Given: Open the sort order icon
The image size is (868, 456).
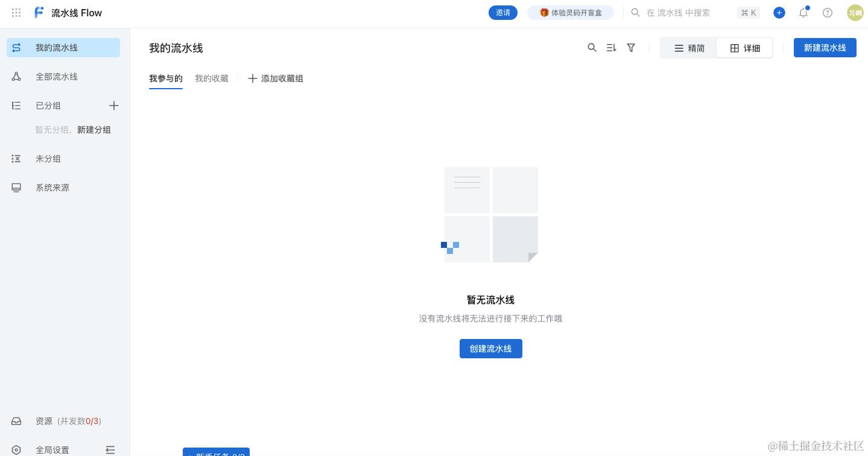Looking at the screenshot, I should point(612,48).
